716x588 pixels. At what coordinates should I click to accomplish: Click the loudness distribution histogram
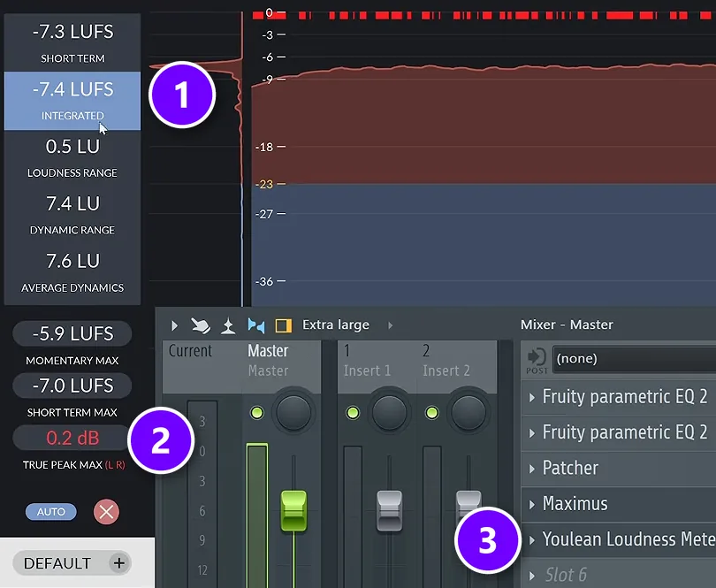196,160
